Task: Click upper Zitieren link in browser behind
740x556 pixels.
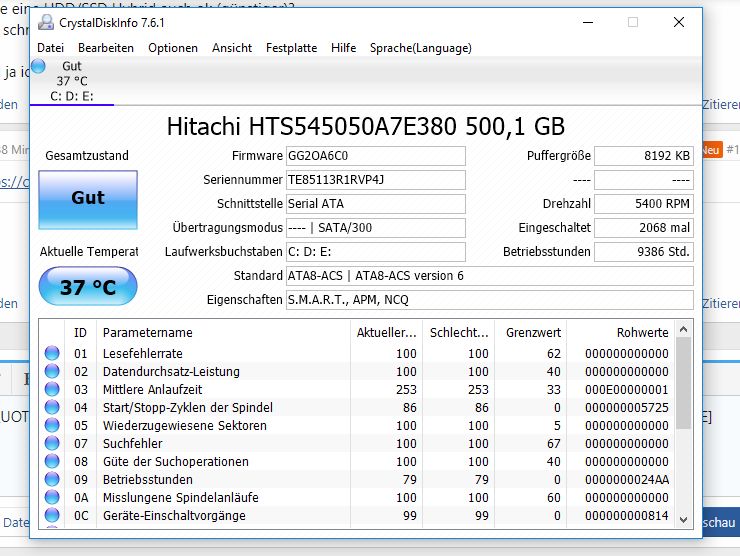Action: 721,104
